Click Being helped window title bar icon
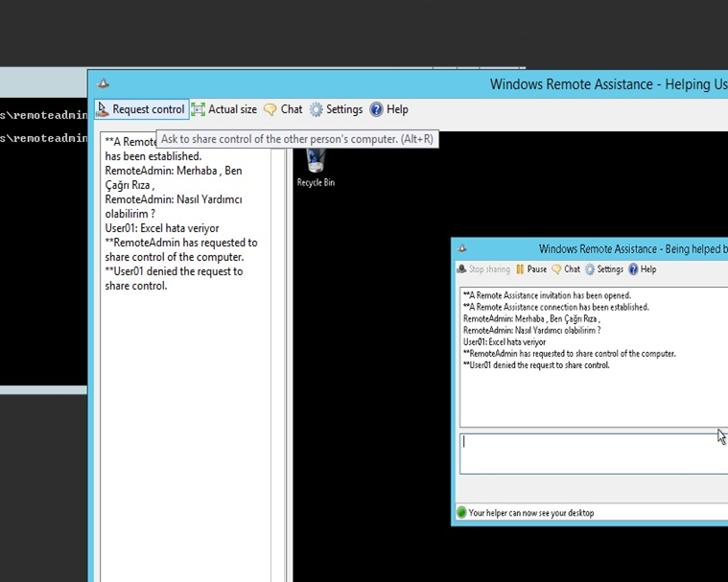The height and width of the screenshot is (582, 728). 462,248
